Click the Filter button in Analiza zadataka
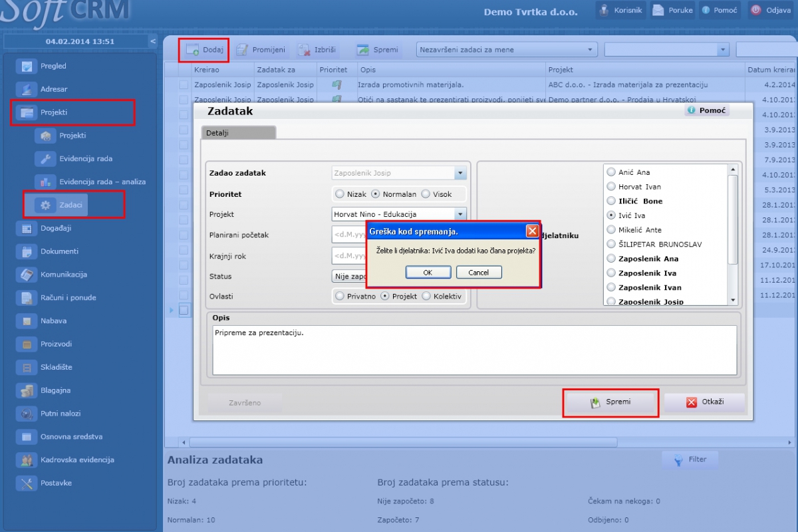 point(690,459)
